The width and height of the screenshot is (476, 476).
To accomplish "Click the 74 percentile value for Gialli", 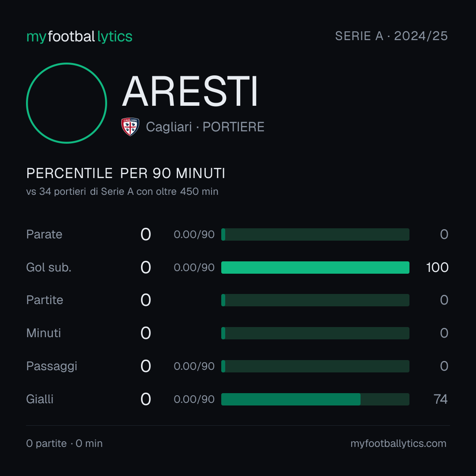I will click(x=440, y=399).
